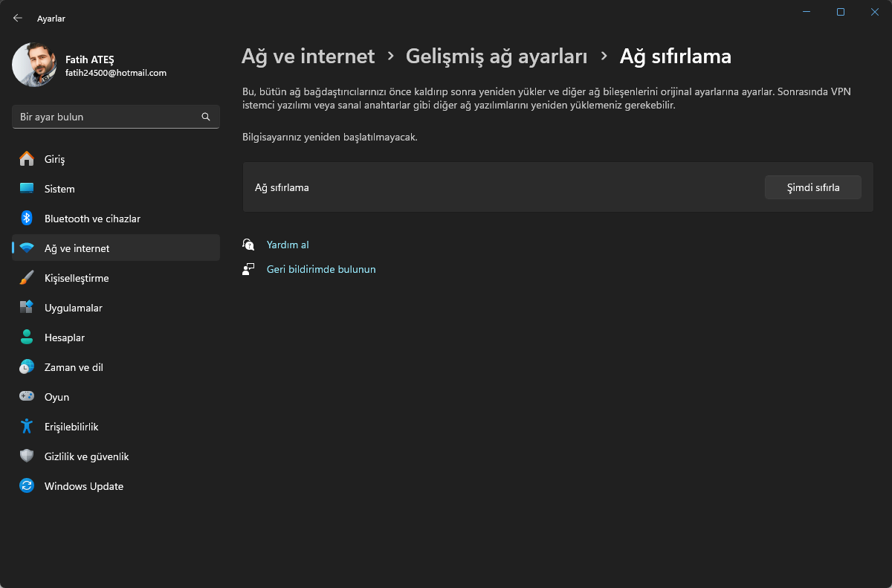This screenshot has width=892, height=588.
Task: Click the Kişiselleştirme brush icon
Action: [x=27, y=278]
